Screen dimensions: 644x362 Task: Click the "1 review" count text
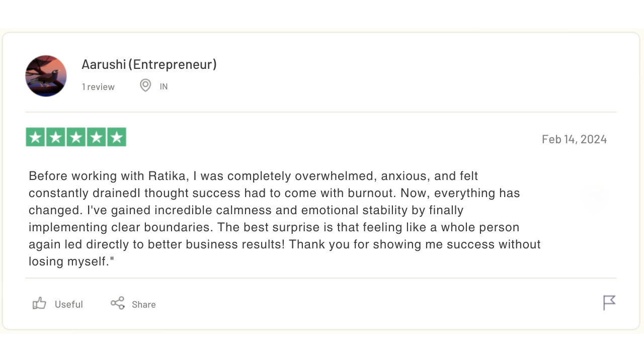tap(98, 87)
